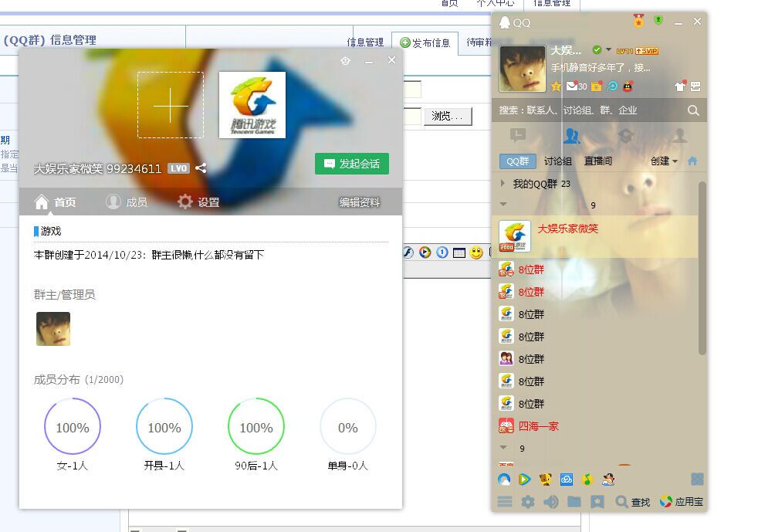Launch QQ Music from the app tray
Screen dimensions: 775x532
(587, 479)
